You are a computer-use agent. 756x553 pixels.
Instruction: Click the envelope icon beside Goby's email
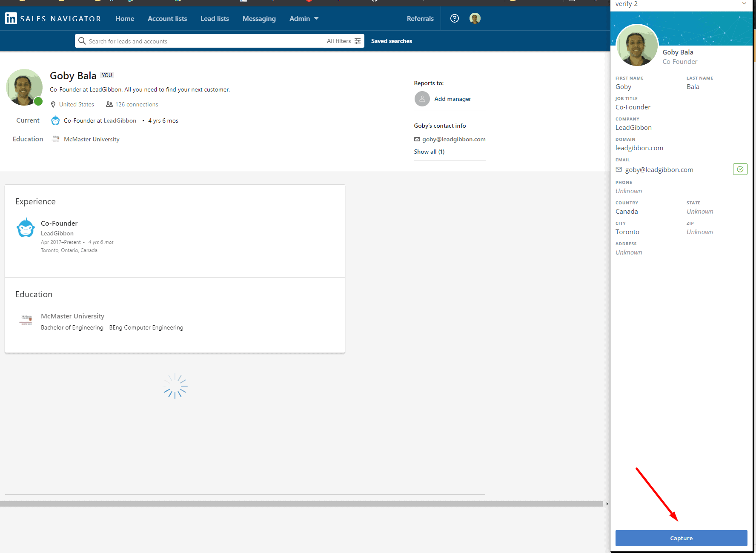(x=417, y=139)
